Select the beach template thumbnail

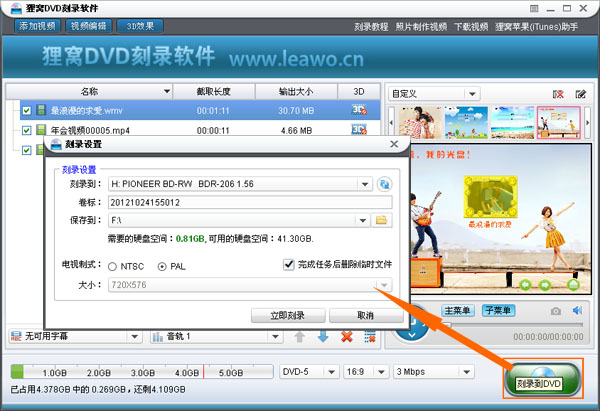click(512, 122)
